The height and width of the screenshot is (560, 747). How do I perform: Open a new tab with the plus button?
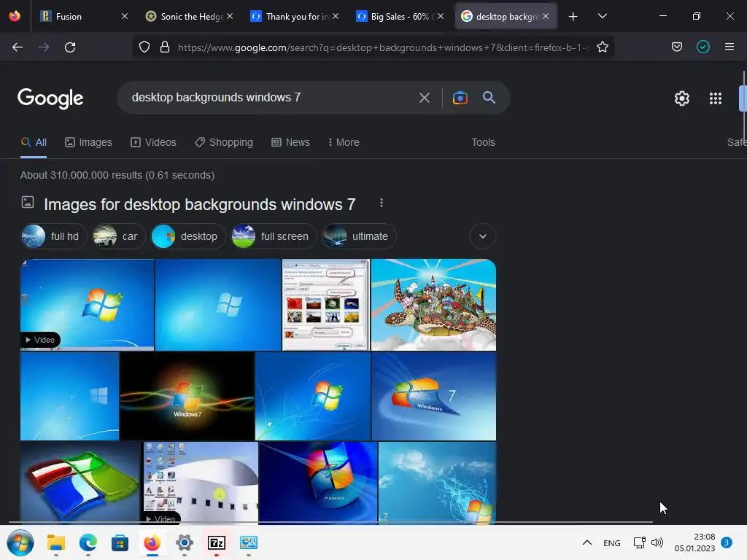pyautogui.click(x=573, y=17)
